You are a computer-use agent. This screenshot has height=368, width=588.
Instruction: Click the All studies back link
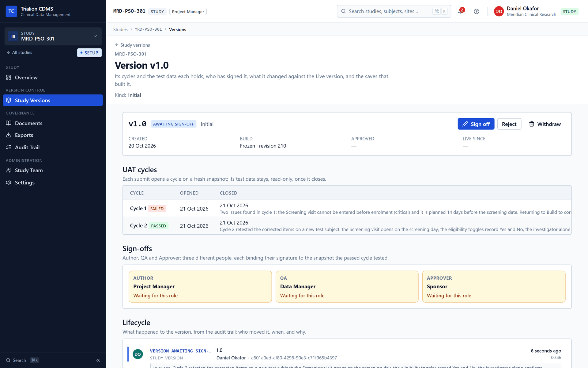(x=20, y=52)
